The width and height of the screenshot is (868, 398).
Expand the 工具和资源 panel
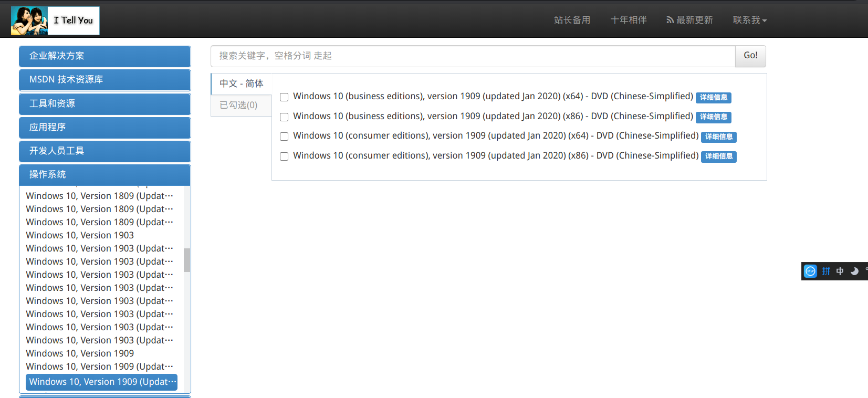[105, 103]
